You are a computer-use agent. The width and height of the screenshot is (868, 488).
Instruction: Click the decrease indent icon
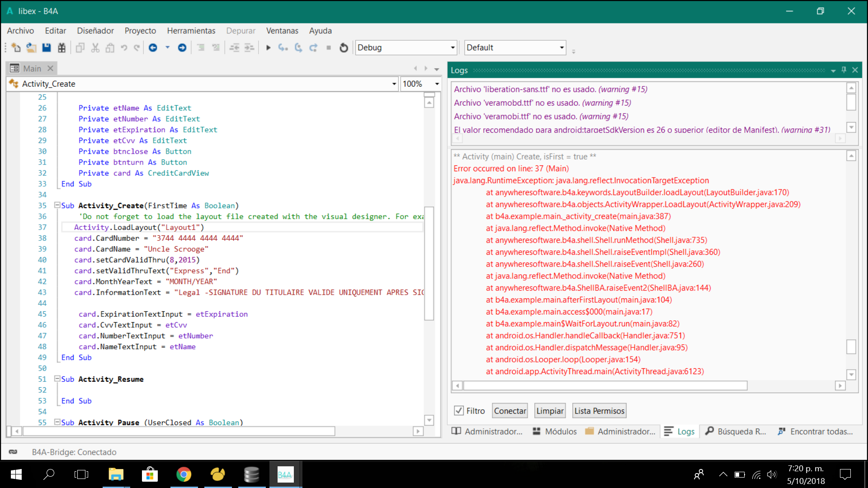click(x=234, y=47)
